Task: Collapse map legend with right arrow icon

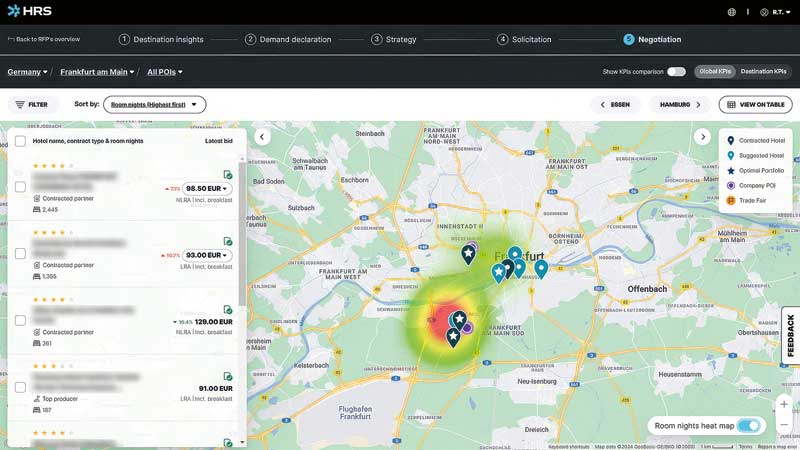Action: pyautogui.click(x=703, y=137)
